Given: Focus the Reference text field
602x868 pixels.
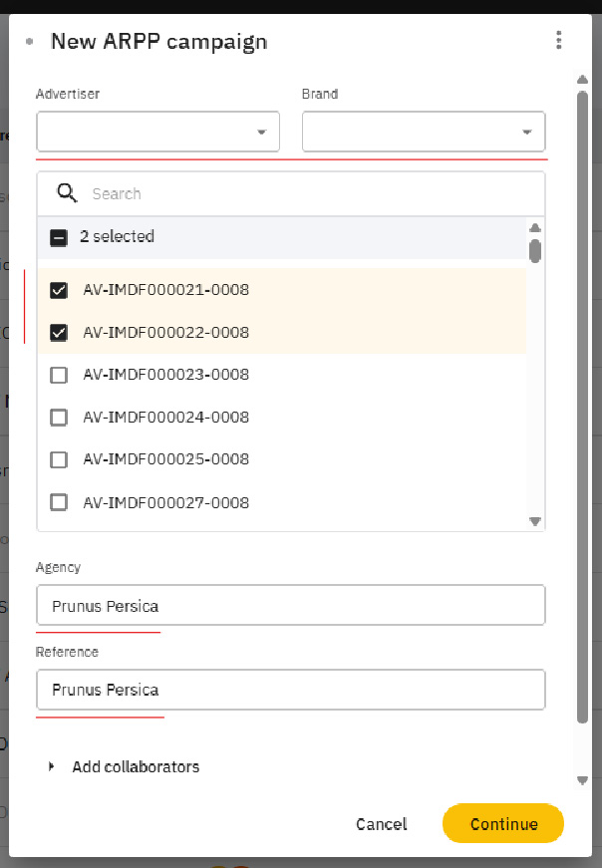Looking at the screenshot, I should (290, 690).
